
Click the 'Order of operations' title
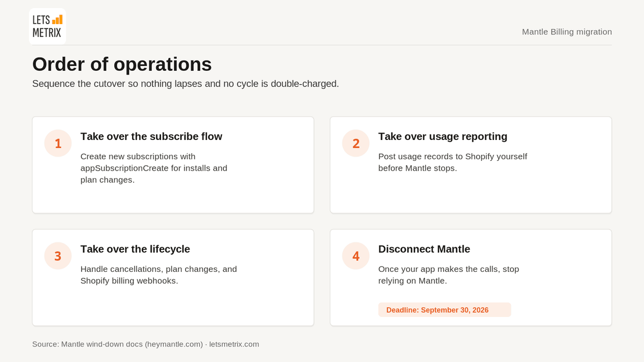[122, 64]
